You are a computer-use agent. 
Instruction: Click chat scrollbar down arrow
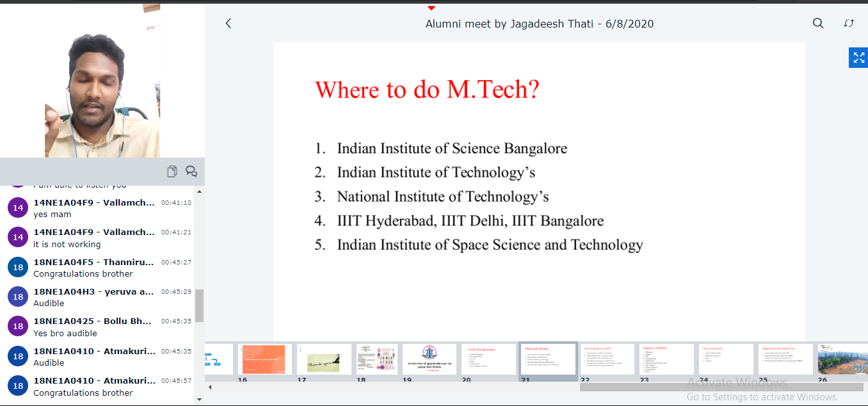coord(199,401)
